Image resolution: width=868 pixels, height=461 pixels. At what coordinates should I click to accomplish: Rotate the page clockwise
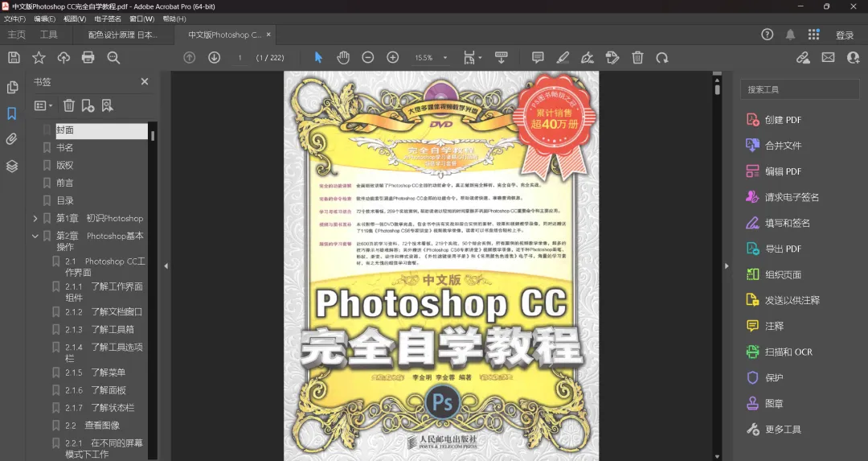coord(662,58)
